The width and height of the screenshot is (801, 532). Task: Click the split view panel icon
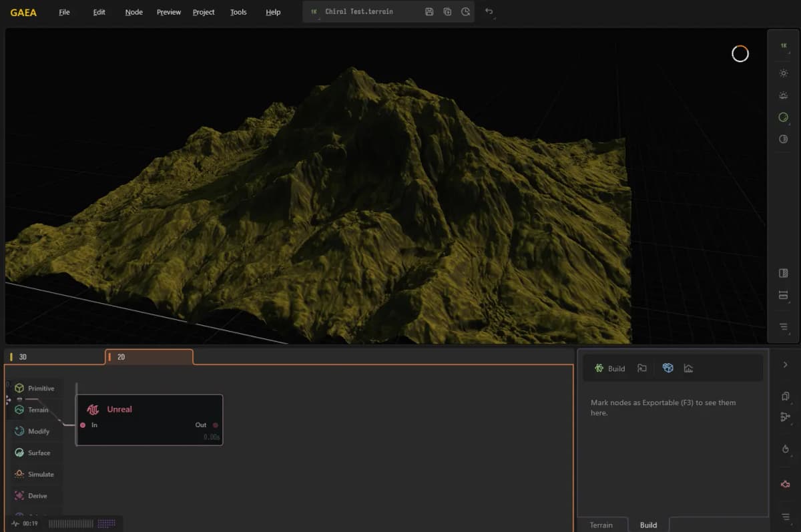pos(784,273)
